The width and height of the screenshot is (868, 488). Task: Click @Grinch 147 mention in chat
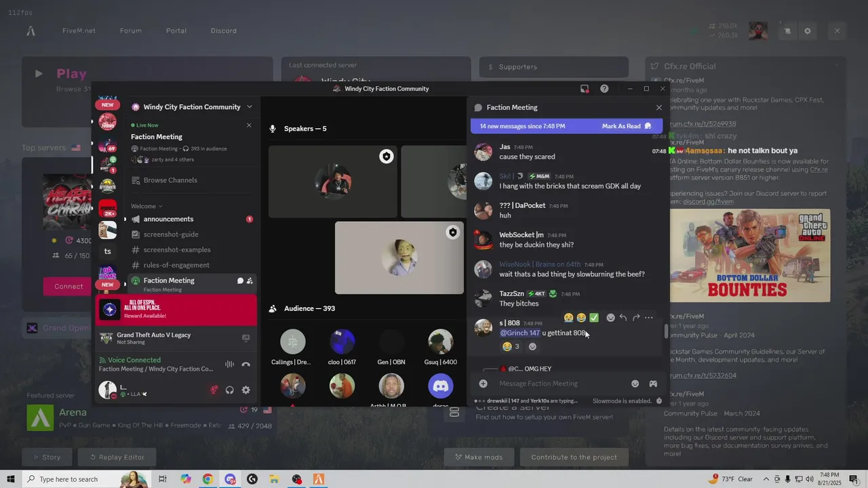(520, 333)
